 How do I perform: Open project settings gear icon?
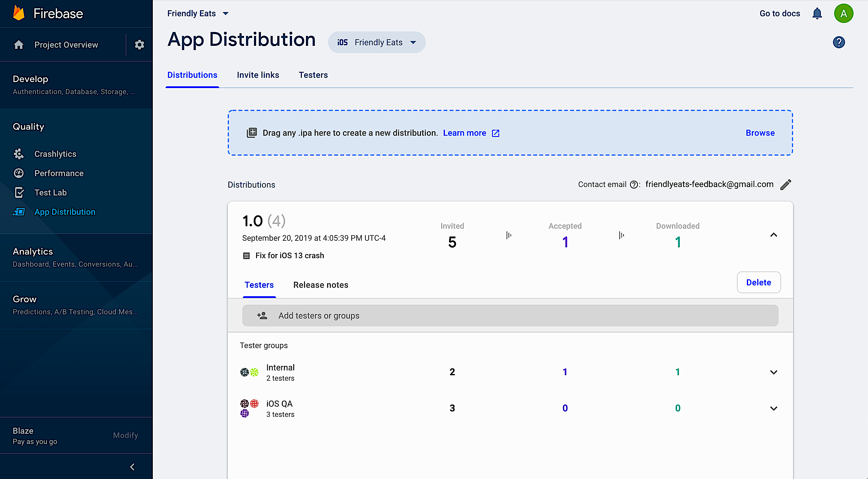point(140,45)
